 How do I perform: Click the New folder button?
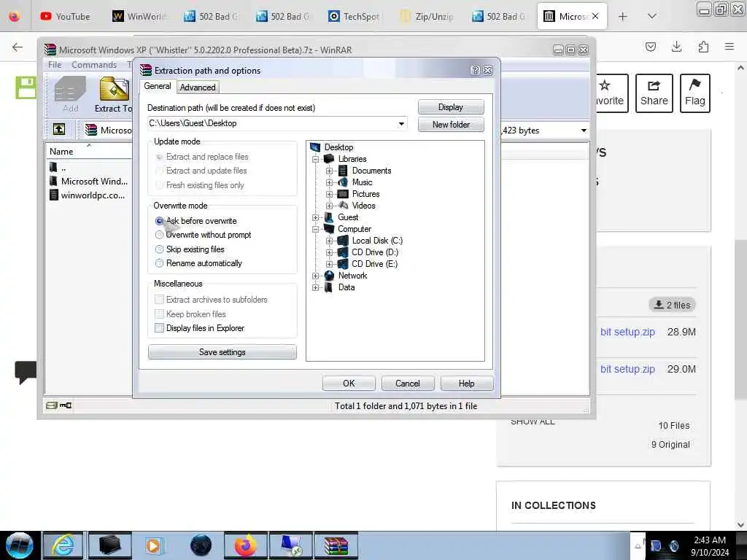[x=451, y=124]
